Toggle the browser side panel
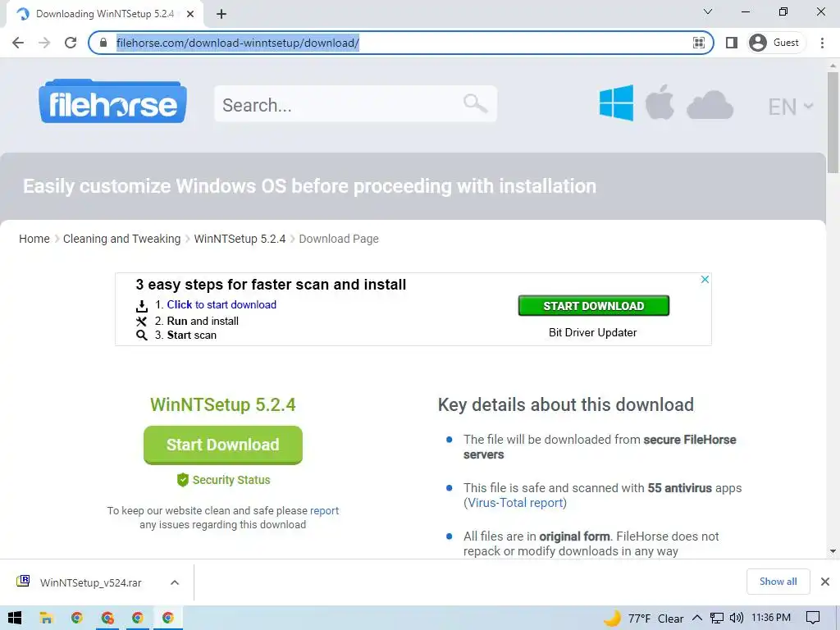 tap(732, 43)
